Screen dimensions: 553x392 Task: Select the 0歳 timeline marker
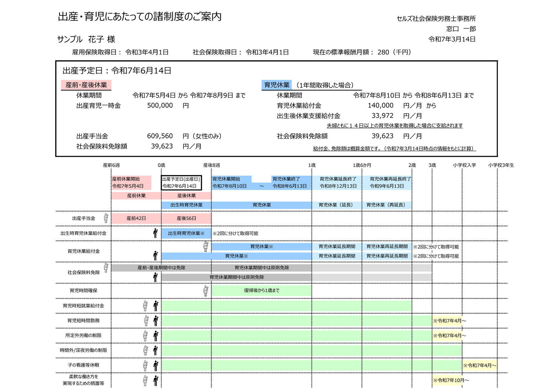point(161,165)
